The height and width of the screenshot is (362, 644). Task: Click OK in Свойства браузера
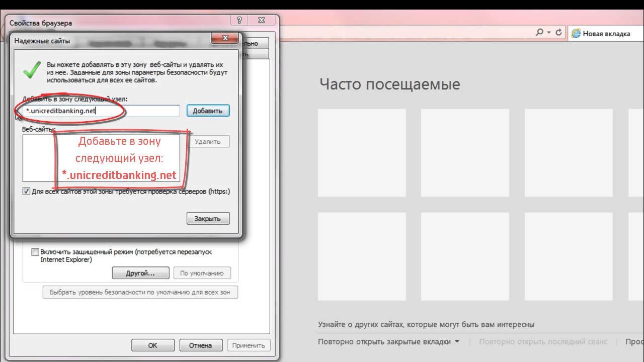[x=153, y=345]
